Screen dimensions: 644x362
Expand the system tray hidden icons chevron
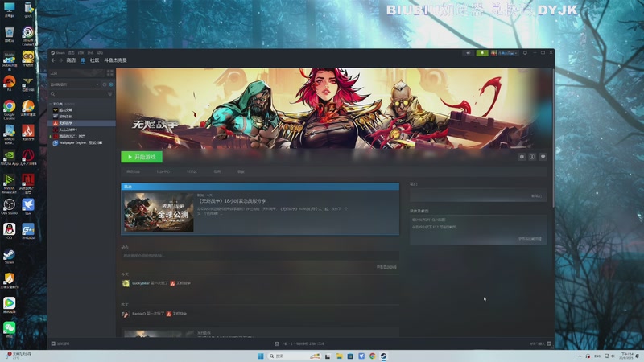point(580,356)
